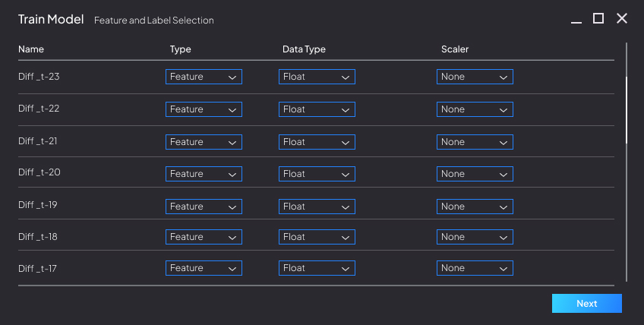Viewport: 644px width, 325px height.
Task: Open Data Type dropdown for Diff _t-18
Action: tap(317, 237)
